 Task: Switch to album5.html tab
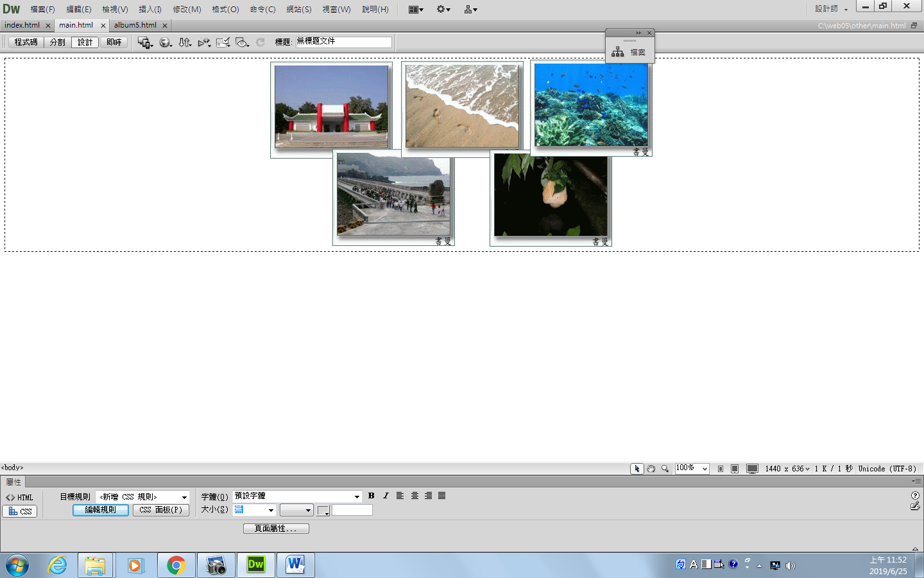[x=135, y=25]
